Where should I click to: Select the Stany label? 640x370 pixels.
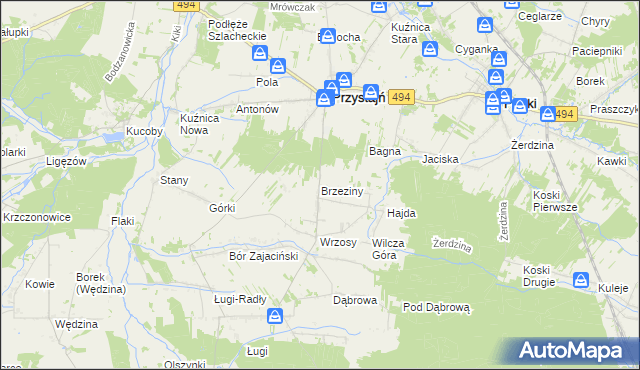point(174,180)
